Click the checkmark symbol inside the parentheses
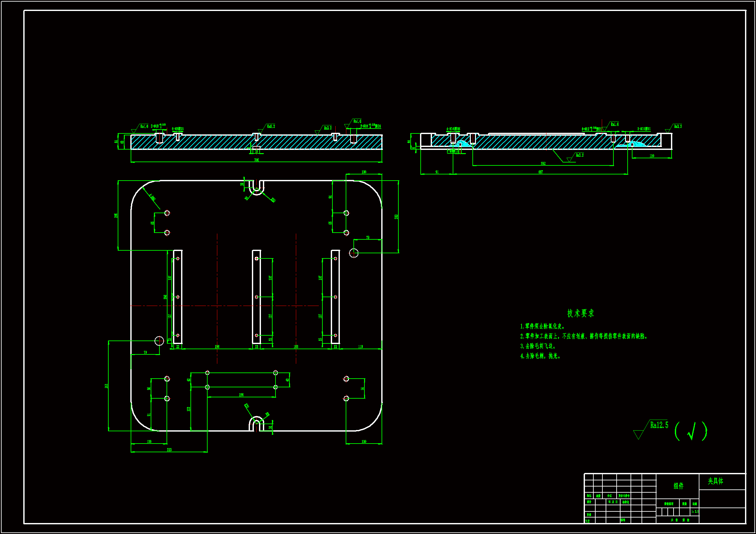This screenshot has width=756, height=534. coord(692,431)
